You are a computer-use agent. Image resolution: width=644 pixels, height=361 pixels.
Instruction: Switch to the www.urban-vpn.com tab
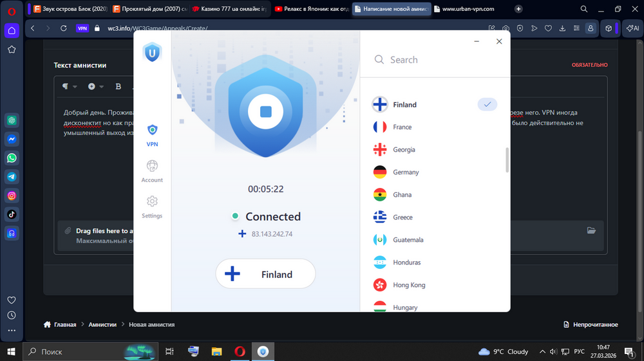point(468,8)
